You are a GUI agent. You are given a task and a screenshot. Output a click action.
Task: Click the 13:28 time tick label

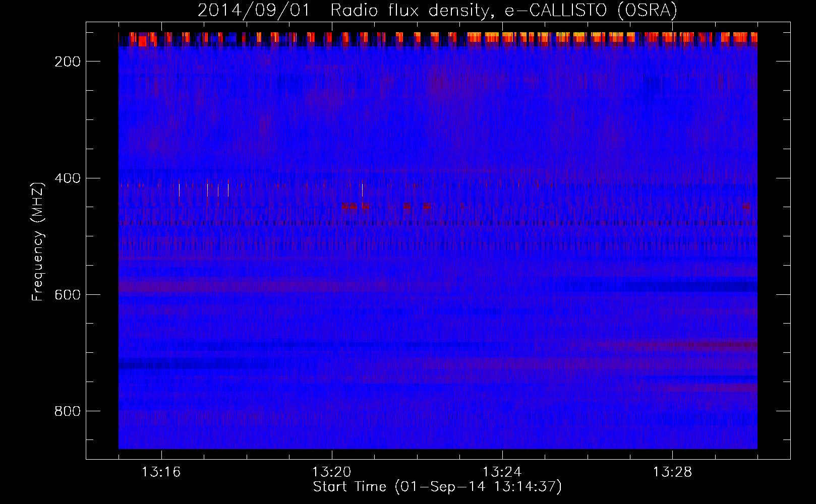672,472
